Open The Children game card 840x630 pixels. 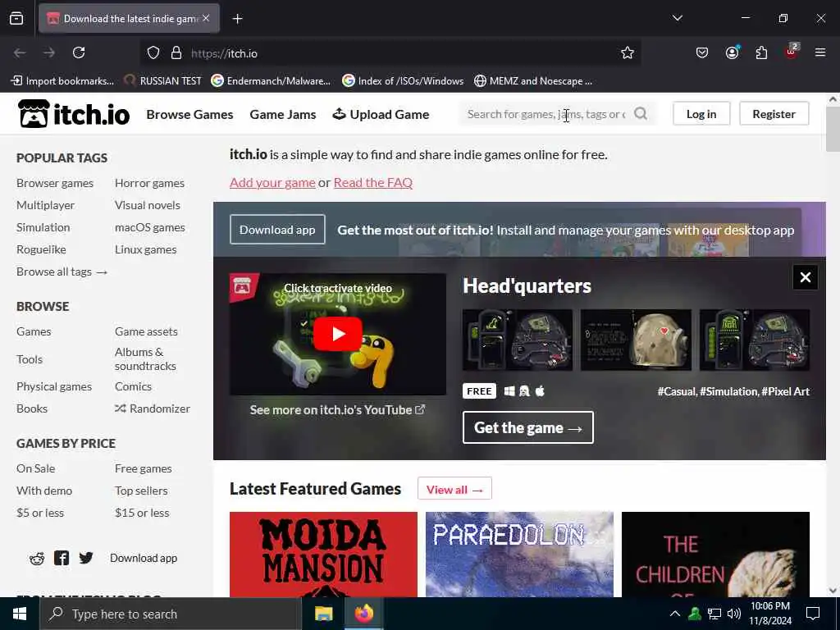715,555
